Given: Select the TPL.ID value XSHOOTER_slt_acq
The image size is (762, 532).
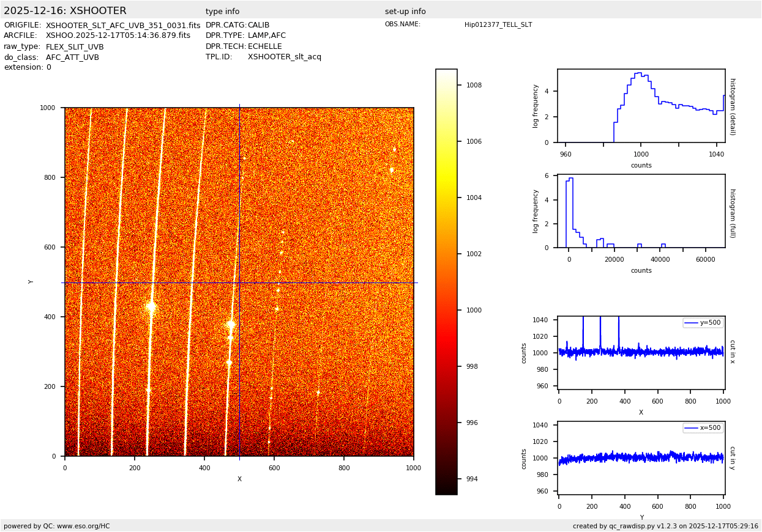Looking at the screenshot, I should 284,57.
